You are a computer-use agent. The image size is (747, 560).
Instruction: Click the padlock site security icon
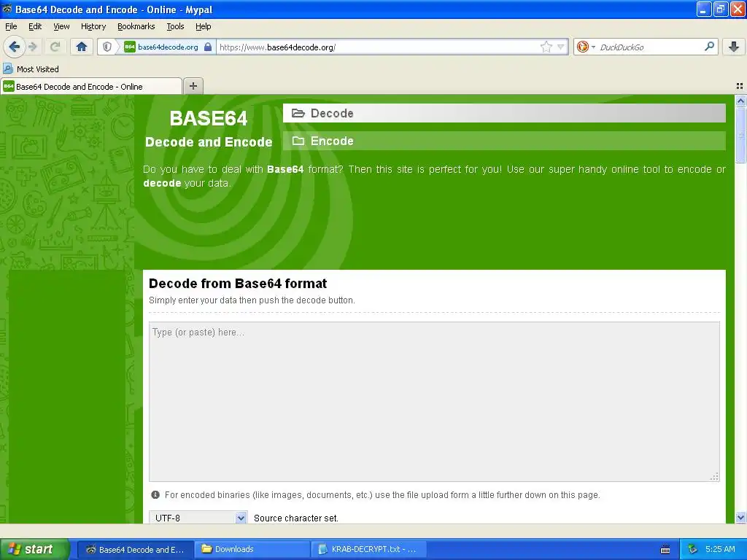tap(208, 47)
